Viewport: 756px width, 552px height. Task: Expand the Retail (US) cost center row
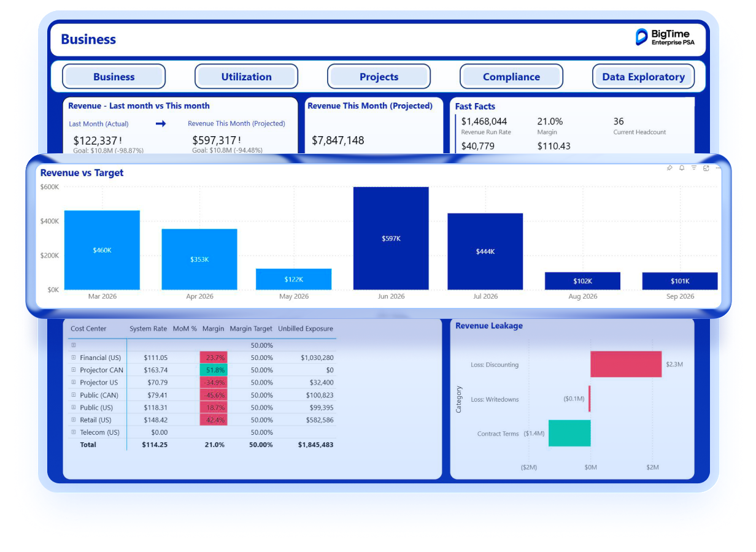[x=74, y=420]
